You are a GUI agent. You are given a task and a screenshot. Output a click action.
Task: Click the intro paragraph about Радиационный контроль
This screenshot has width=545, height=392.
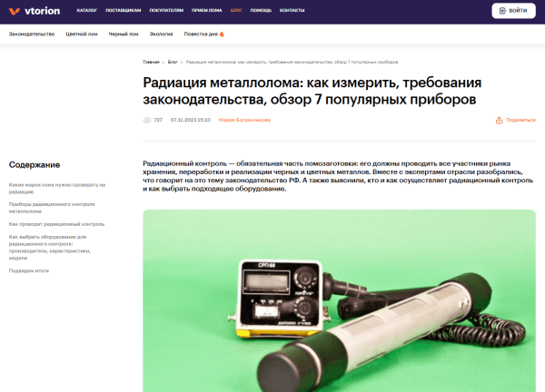point(338,176)
